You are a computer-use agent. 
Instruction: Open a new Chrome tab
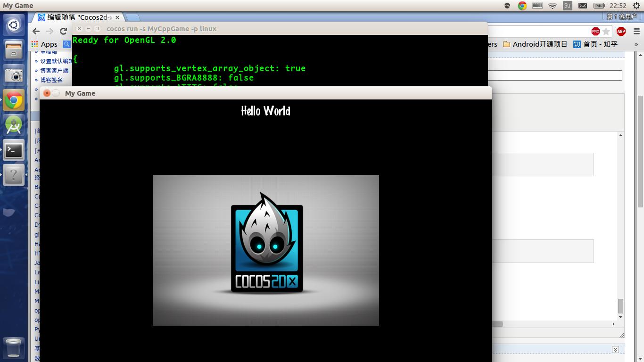click(x=132, y=17)
